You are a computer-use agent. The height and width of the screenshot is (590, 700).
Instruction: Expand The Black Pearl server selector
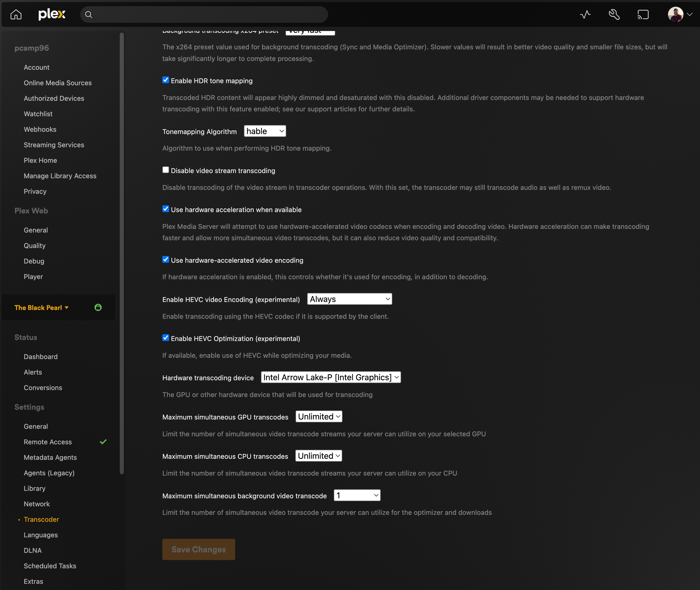[42, 308]
